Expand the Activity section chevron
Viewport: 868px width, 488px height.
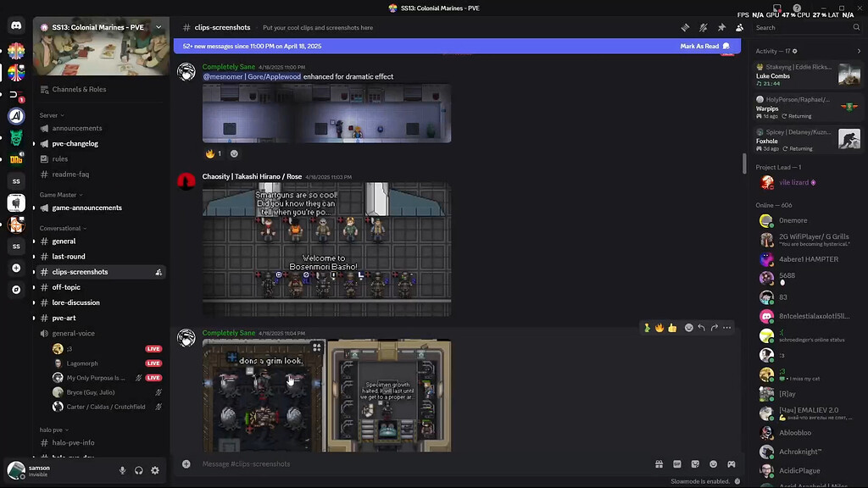tap(859, 51)
